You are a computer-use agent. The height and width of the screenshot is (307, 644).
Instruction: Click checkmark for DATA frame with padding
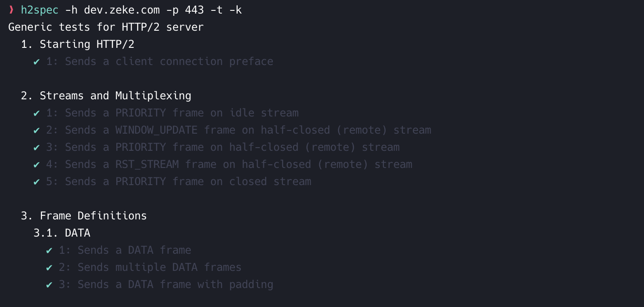pyautogui.click(x=50, y=285)
